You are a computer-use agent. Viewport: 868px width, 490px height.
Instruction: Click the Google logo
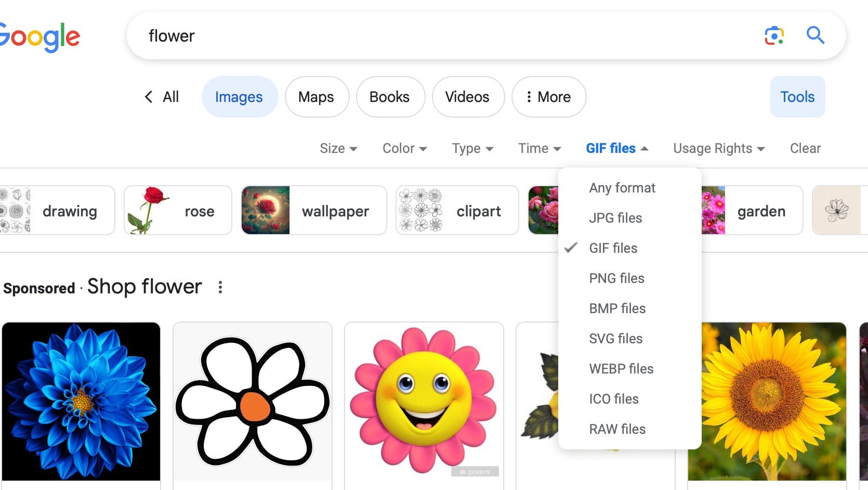click(40, 35)
